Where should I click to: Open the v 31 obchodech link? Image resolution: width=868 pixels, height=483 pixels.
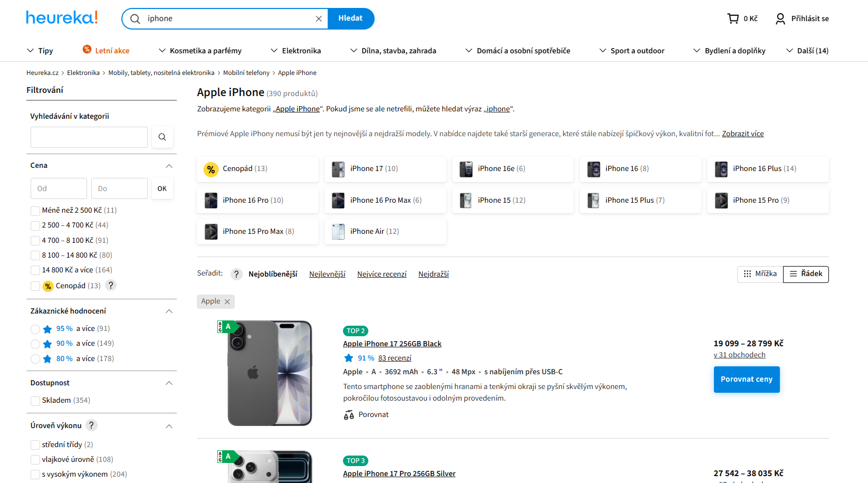(x=739, y=355)
